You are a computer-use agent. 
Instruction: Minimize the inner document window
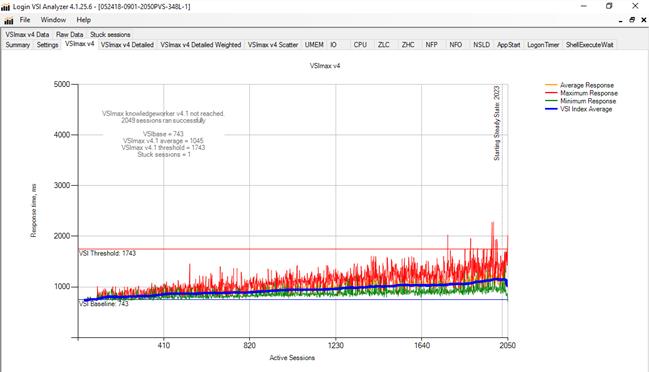click(x=620, y=20)
